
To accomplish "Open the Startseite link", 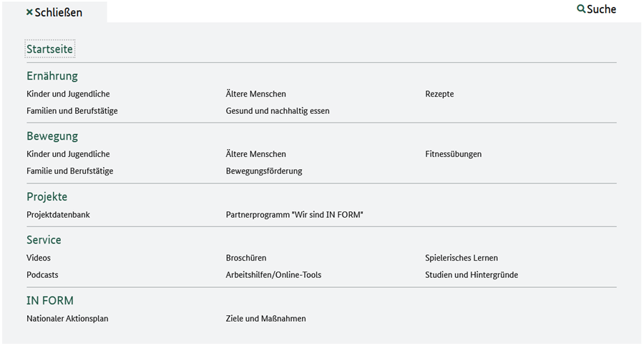I will 49,49.
